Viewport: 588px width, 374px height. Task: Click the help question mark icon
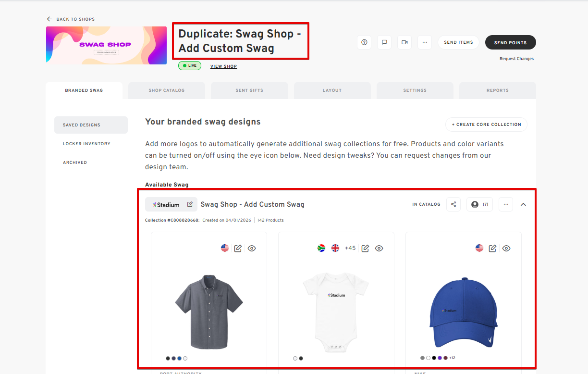[364, 42]
